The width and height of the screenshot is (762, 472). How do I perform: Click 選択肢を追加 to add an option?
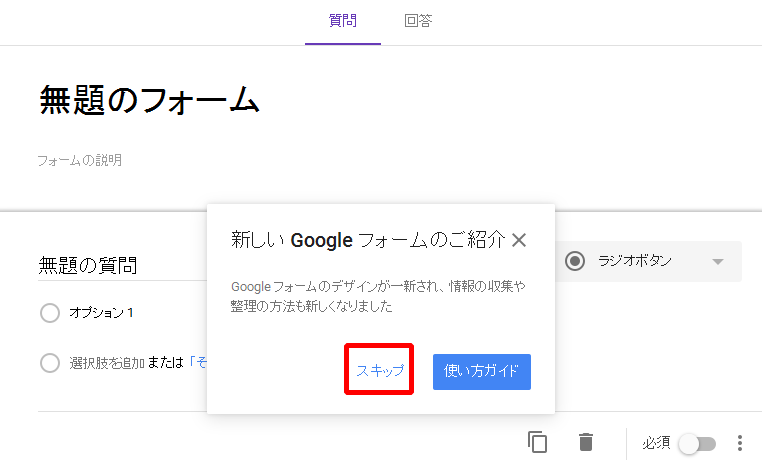point(107,363)
